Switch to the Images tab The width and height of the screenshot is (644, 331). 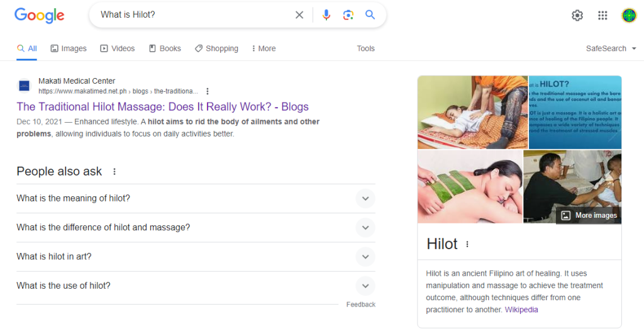pyautogui.click(x=69, y=48)
